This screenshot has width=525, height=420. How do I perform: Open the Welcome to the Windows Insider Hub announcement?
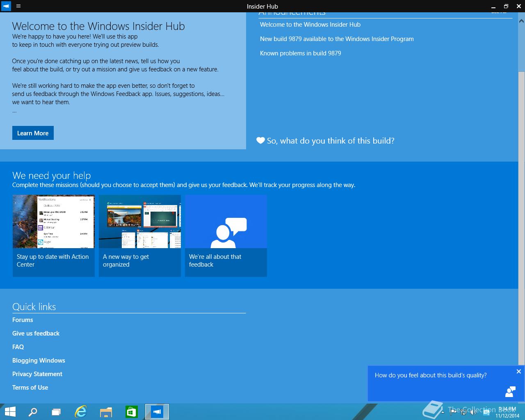310,25
